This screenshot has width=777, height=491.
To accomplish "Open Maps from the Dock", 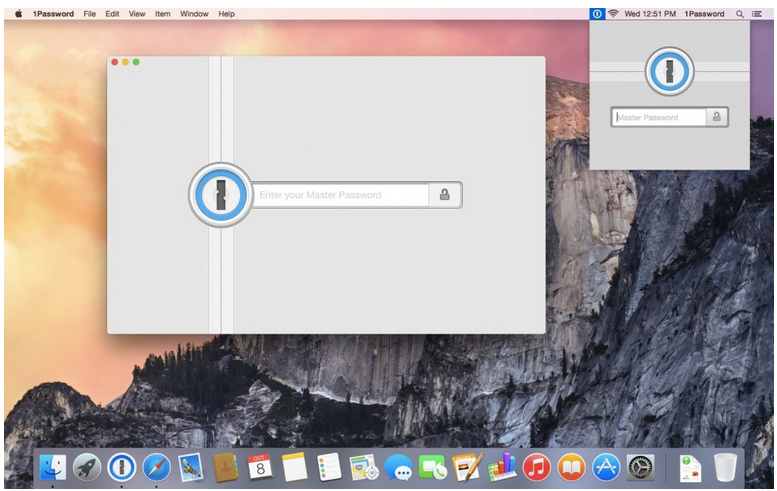I will click(x=364, y=467).
